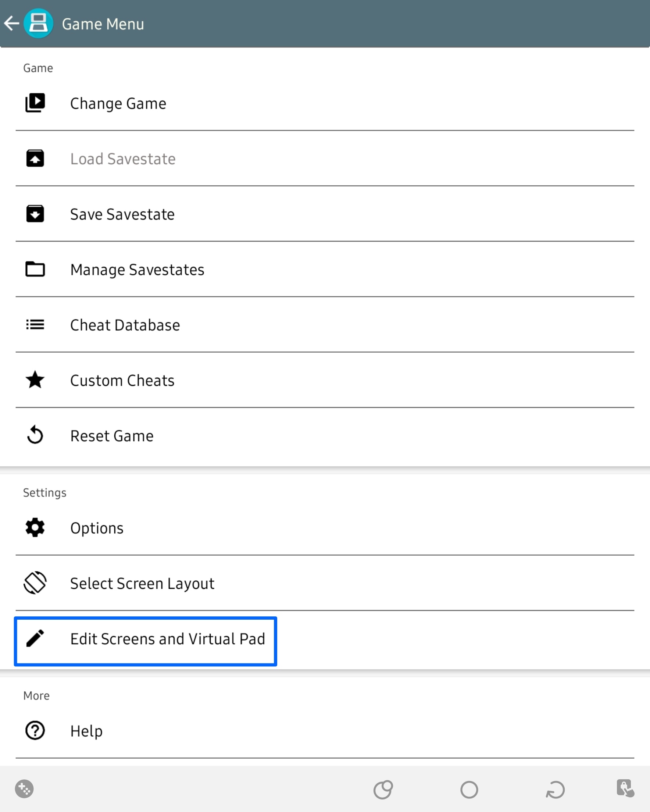Tap the system home circle button
The image size is (650, 812).
click(x=469, y=790)
